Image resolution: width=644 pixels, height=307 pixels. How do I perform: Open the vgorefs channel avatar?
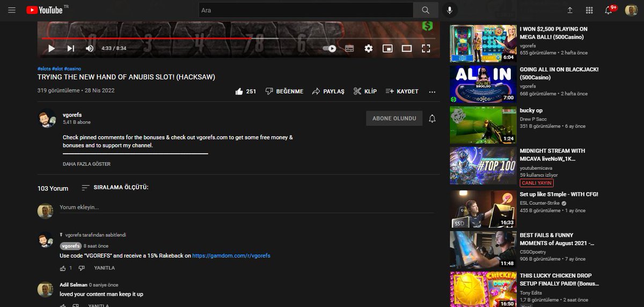(x=47, y=119)
